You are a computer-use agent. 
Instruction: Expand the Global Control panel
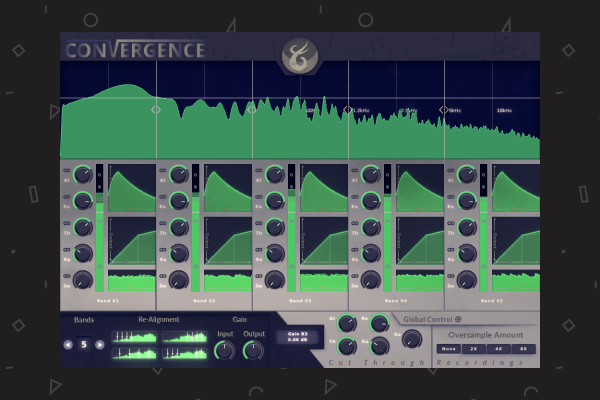click(459, 318)
